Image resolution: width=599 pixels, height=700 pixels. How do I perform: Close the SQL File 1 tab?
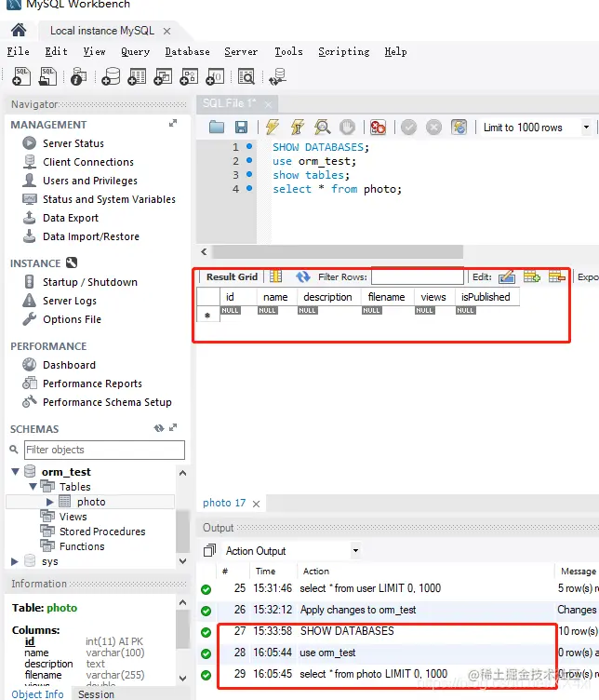click(268, 104)
